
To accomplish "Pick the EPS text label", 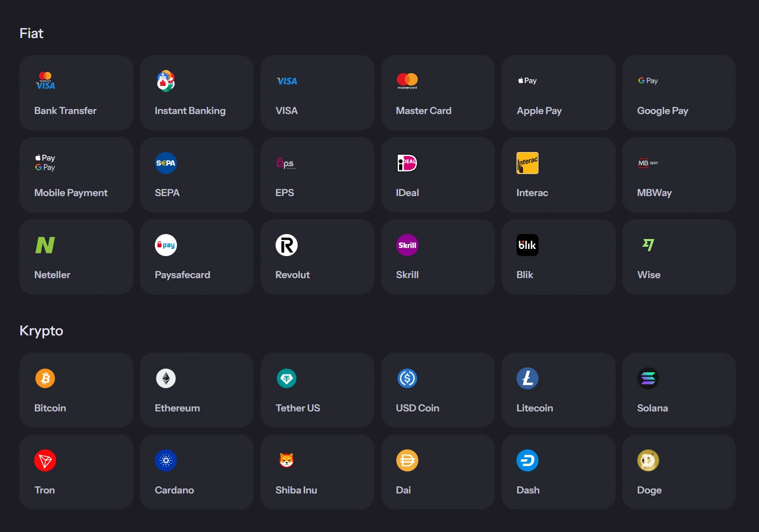I will 284,193.
